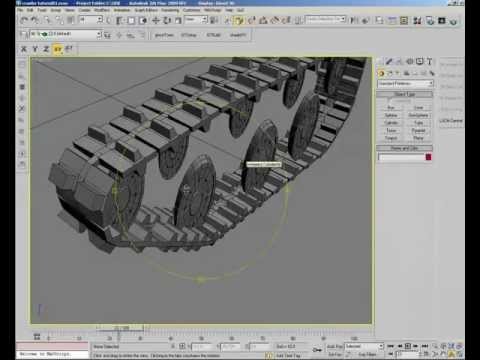Click the Redo arrow icon
Image resolution: width=480 pixels, height=360 pixels.
[35, 20]
